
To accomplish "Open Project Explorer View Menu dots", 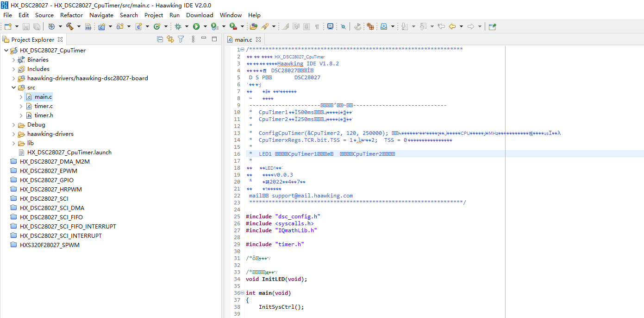I will click(x=193, y=39).
